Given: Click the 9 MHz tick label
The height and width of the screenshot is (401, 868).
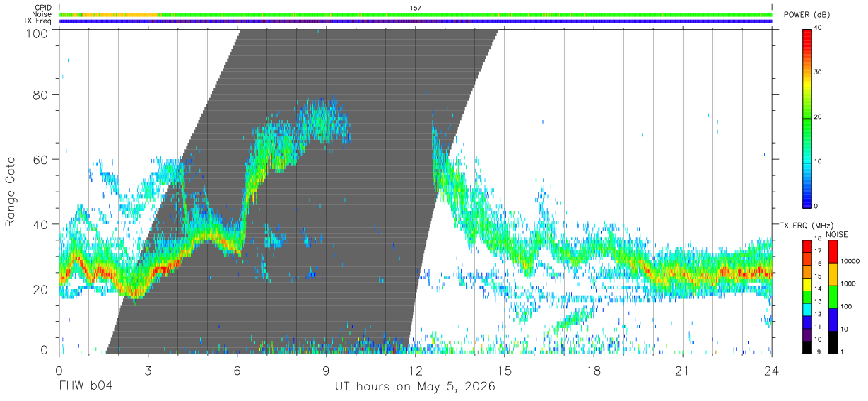Looking at the screenshot, I should (x=817, y=351).
